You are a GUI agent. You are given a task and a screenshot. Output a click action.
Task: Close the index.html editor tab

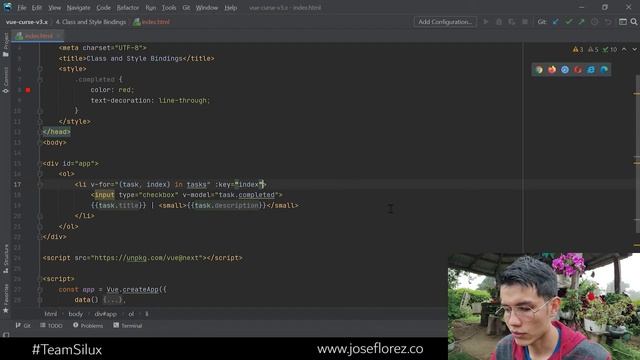[59, 36]
